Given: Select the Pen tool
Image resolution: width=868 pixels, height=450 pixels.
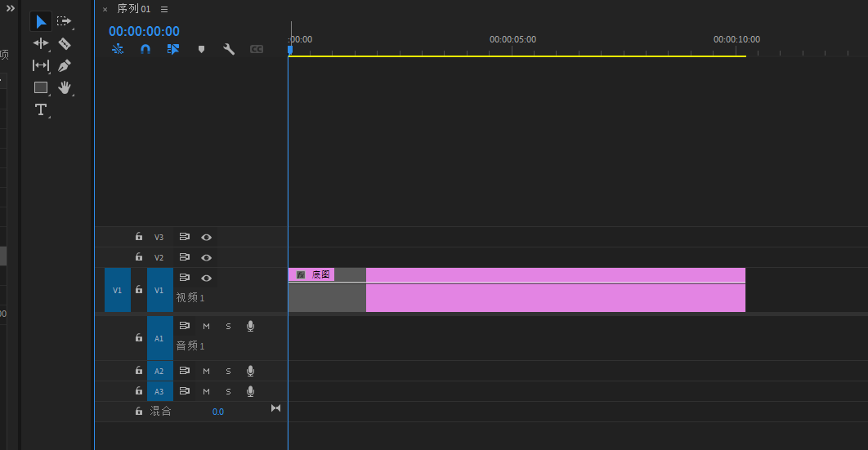Looking at the screenshot, I should click(x=65, y=65).
